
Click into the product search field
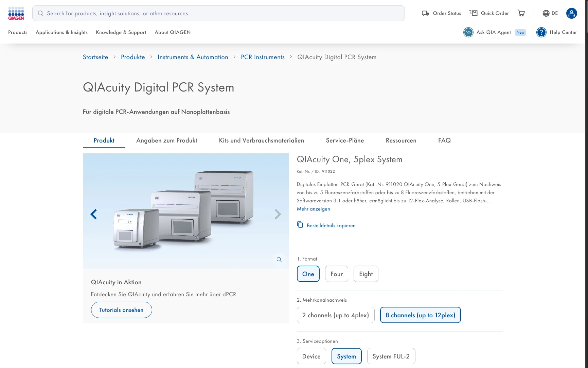[218, 13]
